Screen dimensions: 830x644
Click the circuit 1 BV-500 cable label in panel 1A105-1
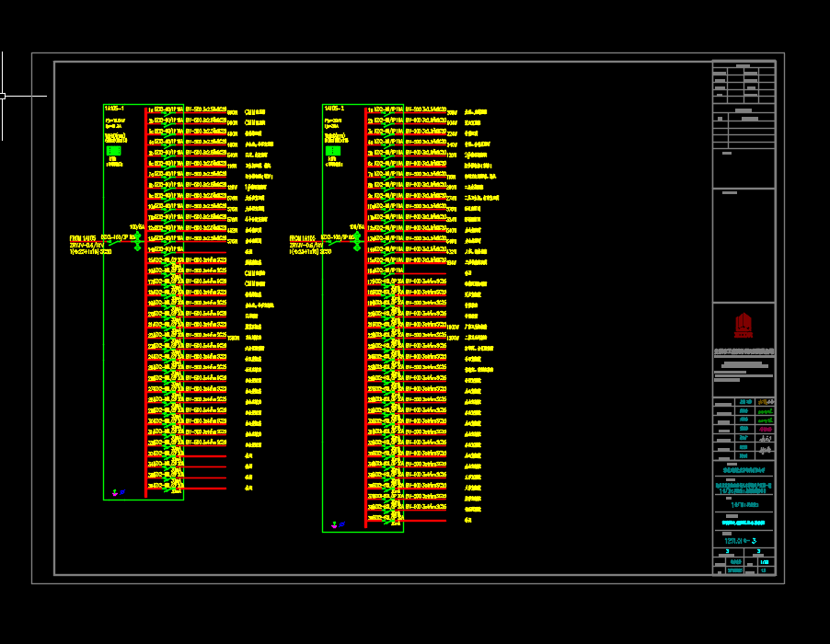click(x=206, y=109)
